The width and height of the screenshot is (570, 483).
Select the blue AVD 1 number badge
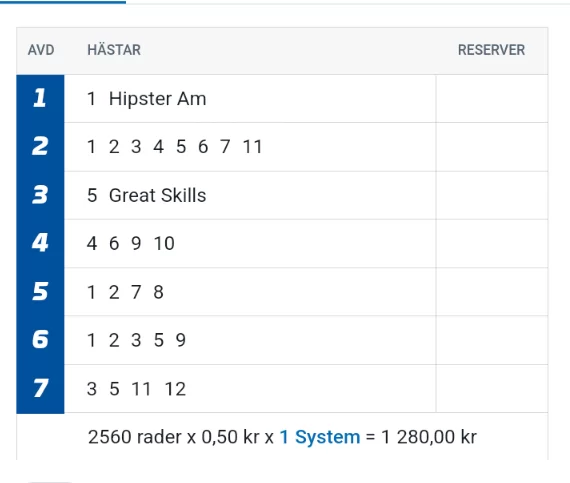(40, 98)
